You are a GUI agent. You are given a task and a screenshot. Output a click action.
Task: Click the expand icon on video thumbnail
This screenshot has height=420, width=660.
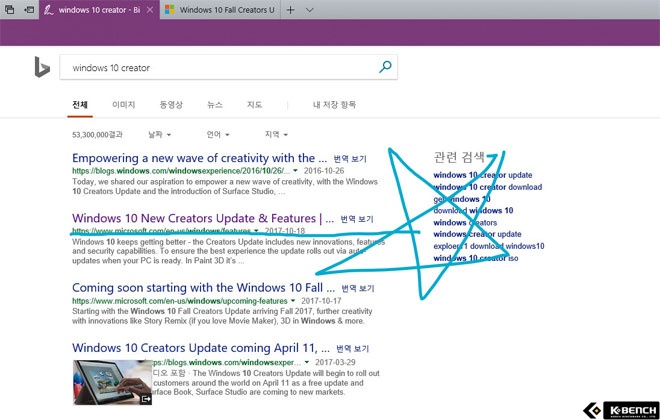click(146, 399)
